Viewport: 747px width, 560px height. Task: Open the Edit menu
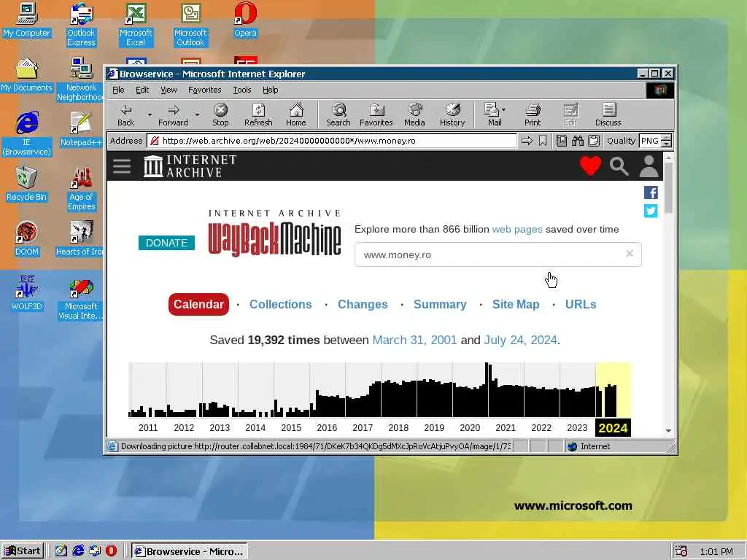point(142,90)
